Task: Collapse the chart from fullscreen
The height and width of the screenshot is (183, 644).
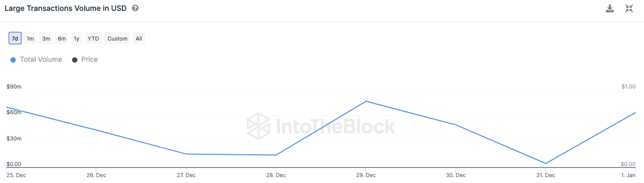Action: click(x=629, y=8)
